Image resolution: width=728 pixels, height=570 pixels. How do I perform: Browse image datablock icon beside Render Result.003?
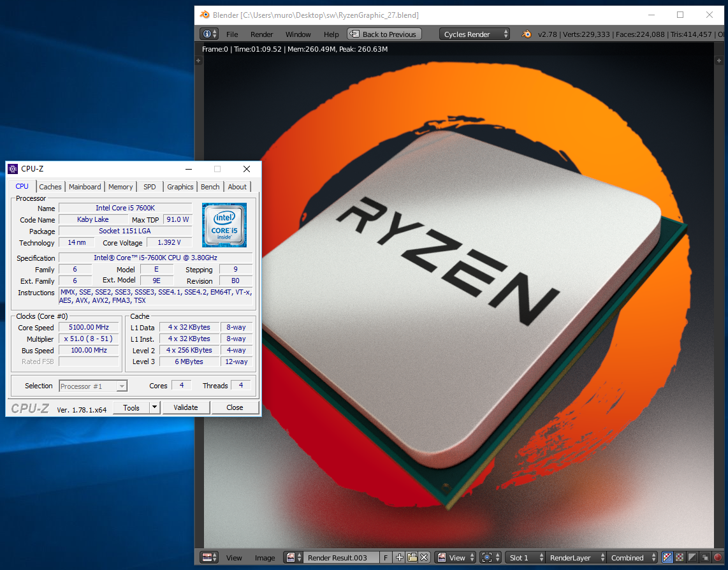click(293, 557)
